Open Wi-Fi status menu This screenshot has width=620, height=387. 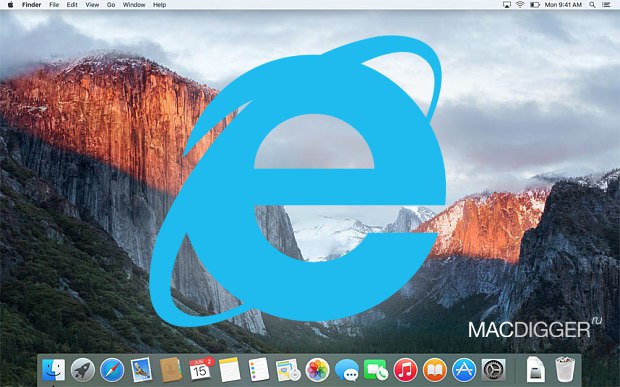pyautogui.click(x=520, y=5)
